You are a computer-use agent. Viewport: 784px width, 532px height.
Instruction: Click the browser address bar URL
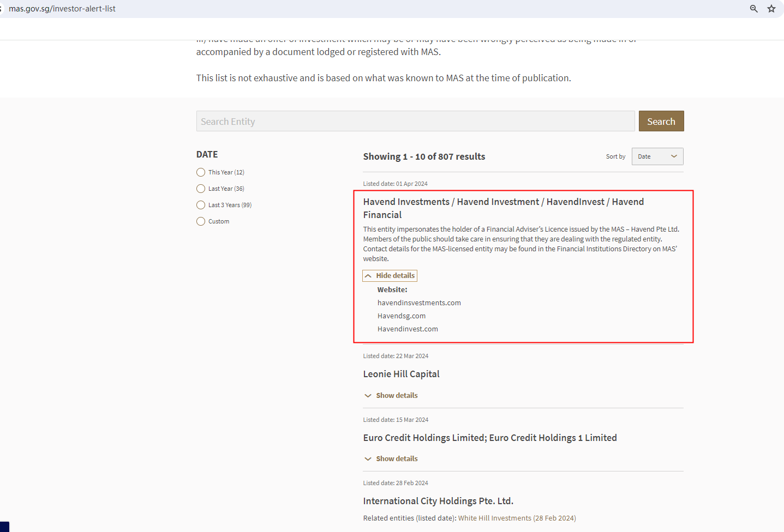pos(62,9)
